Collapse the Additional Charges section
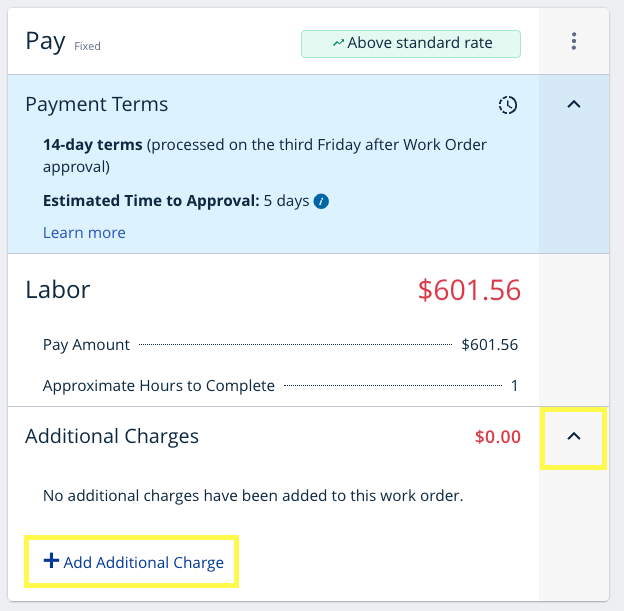Screen dimensions: 624x611 (574, 437)
